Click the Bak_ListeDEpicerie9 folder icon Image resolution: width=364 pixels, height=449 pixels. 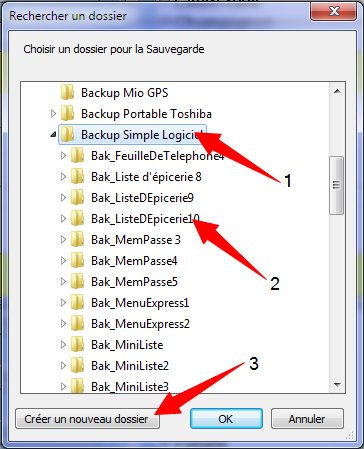coord(77,198)
